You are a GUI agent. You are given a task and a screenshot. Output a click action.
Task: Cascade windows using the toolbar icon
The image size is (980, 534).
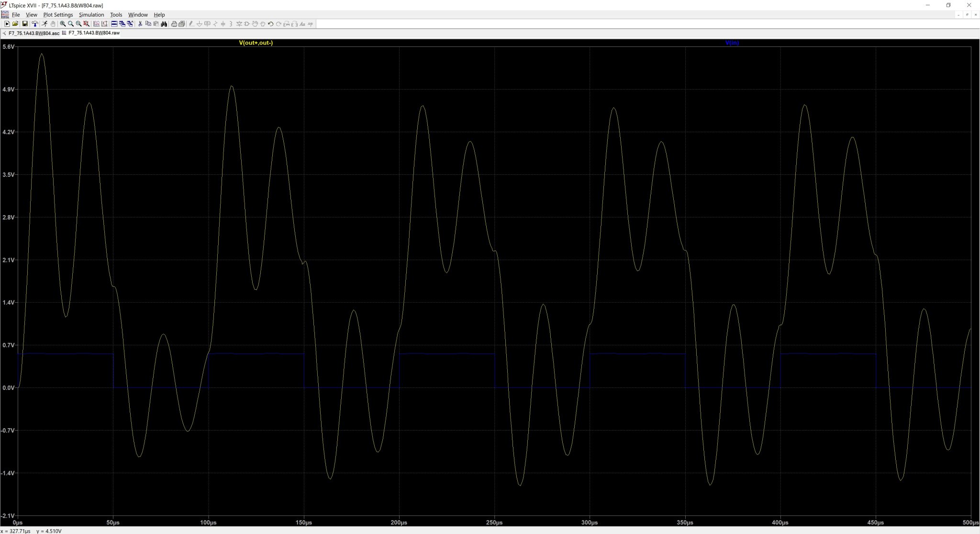click(122, 24)
